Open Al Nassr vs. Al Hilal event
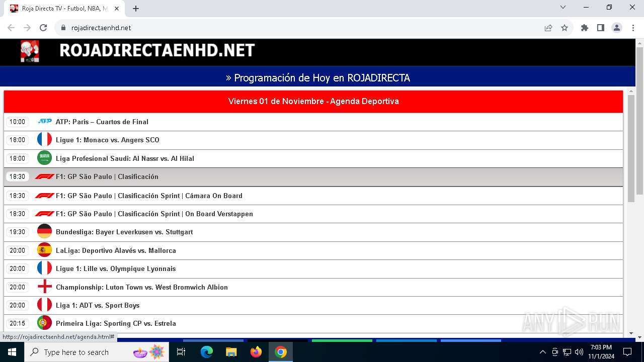 (125, 158)
